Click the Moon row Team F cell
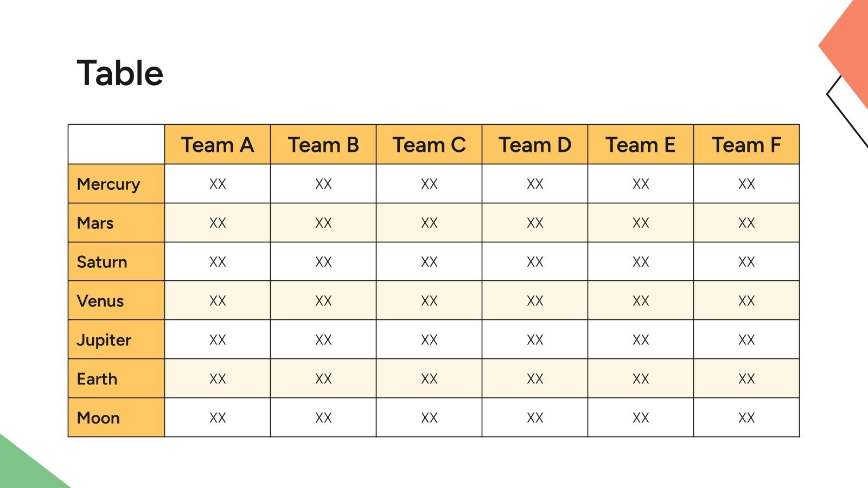The image size is (868, 488). [x=746, y=418]
